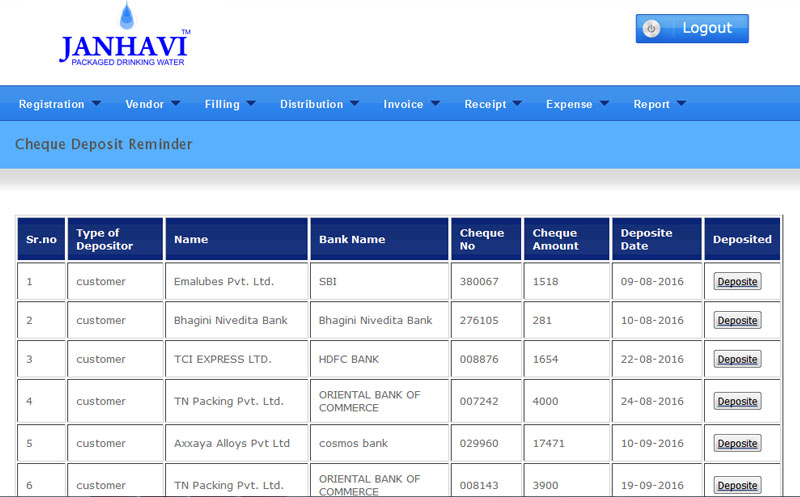
Task: Select the HDFC BANK cell
Action: (x=379, y=359)
